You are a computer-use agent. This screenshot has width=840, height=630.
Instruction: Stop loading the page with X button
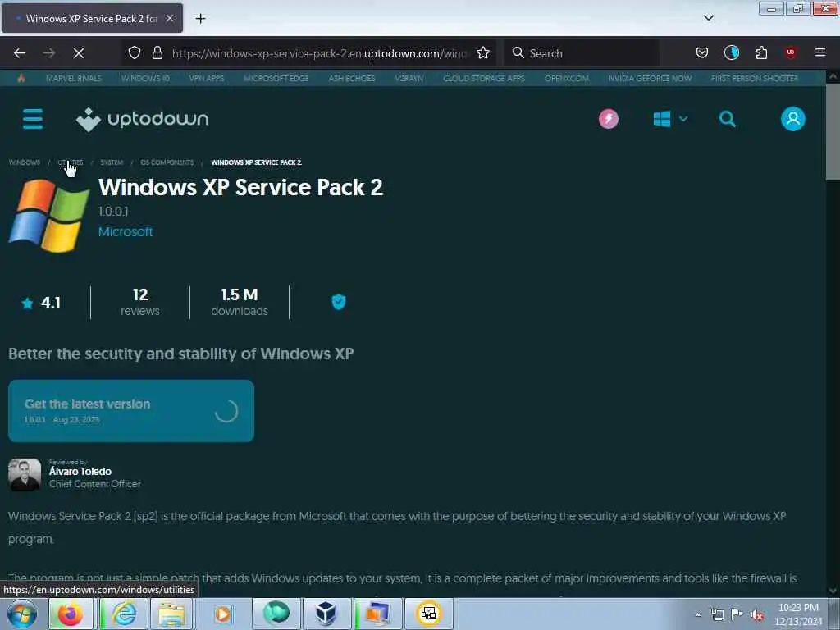(x=78, y=53)
